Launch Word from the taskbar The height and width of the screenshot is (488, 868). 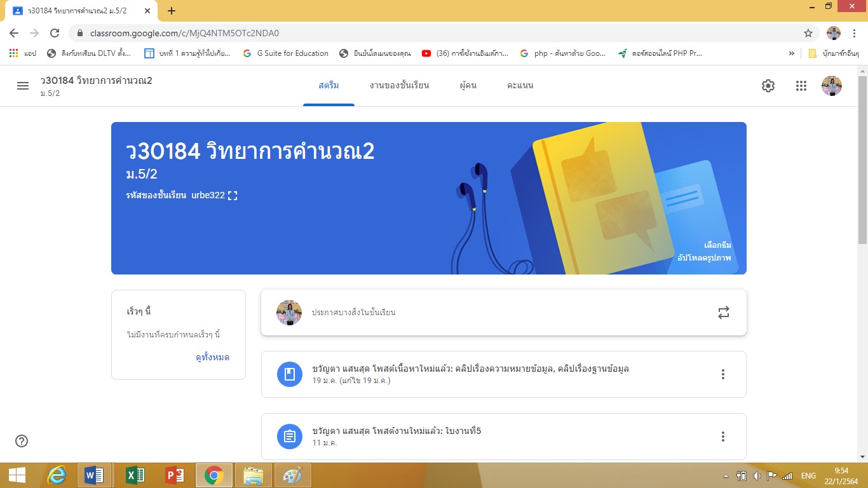(94, 475)
